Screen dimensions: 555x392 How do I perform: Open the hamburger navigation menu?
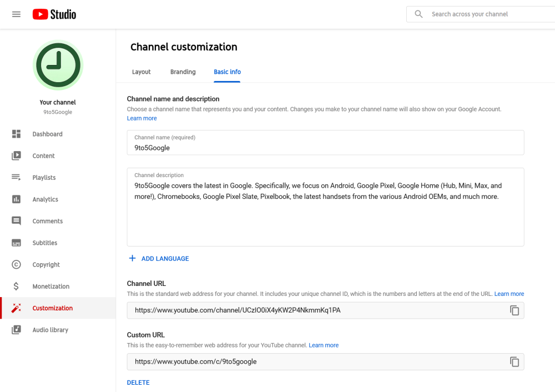pos(16,14)
